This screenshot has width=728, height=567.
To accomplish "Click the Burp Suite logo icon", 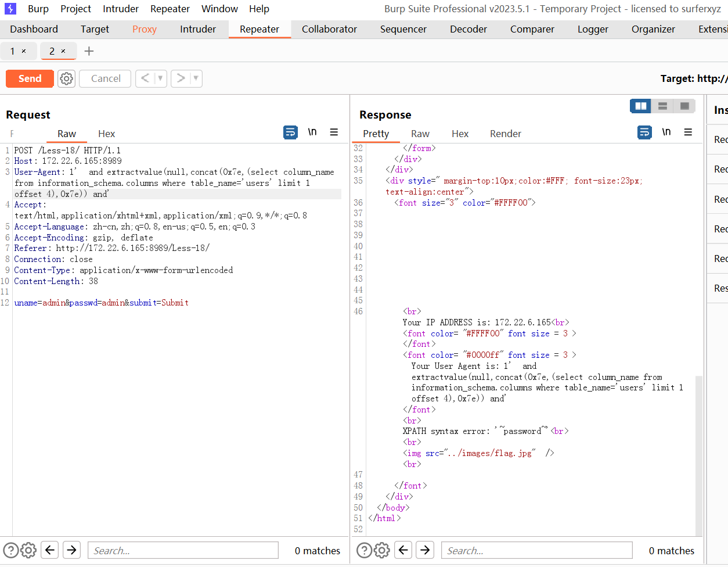I will [x=10, y=9].
